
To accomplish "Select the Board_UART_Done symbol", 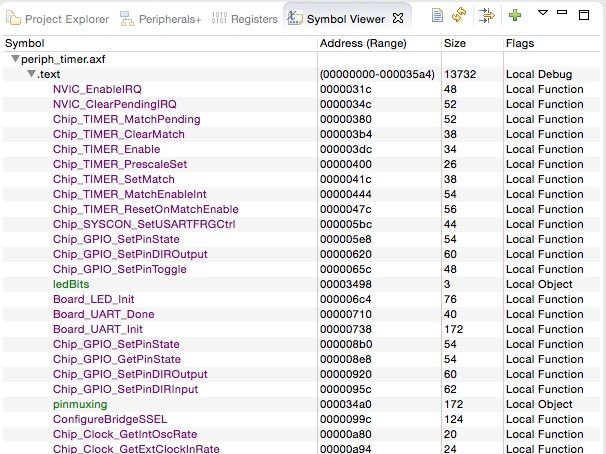I will (x=104, y=314).
